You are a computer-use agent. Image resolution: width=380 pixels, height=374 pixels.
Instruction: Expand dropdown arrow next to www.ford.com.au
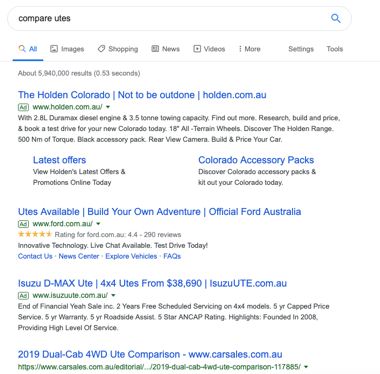tap(98, 224)
